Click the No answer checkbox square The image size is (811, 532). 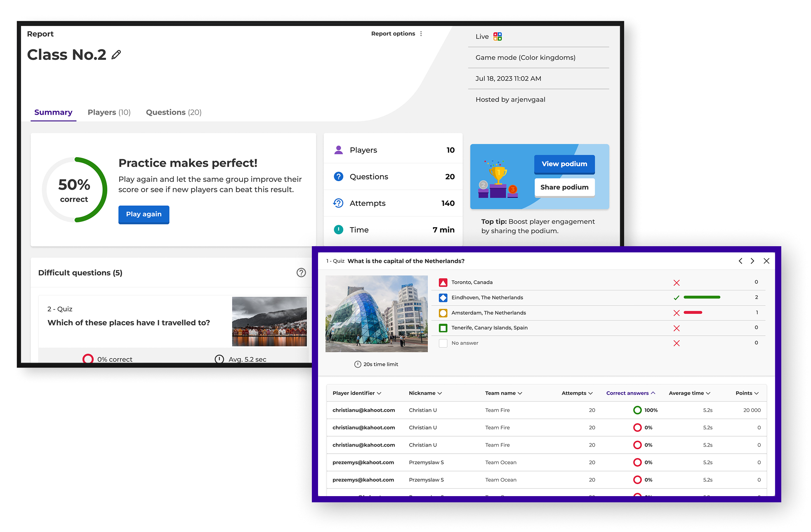point(443,343)
